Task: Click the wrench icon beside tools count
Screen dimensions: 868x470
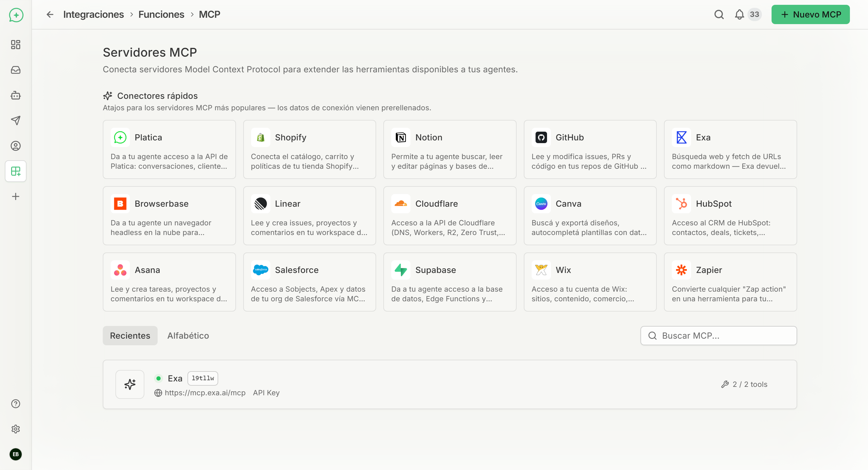Action: (725, 384)
